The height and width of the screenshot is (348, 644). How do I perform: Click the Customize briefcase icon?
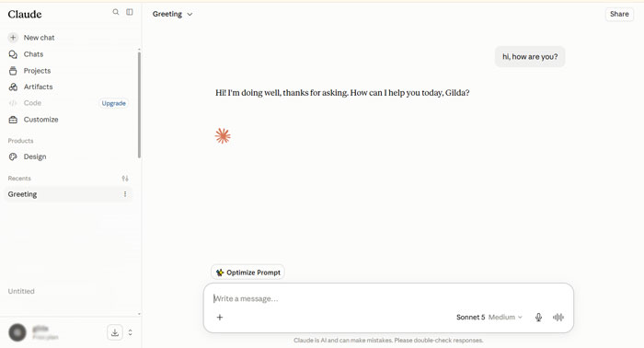13,120
